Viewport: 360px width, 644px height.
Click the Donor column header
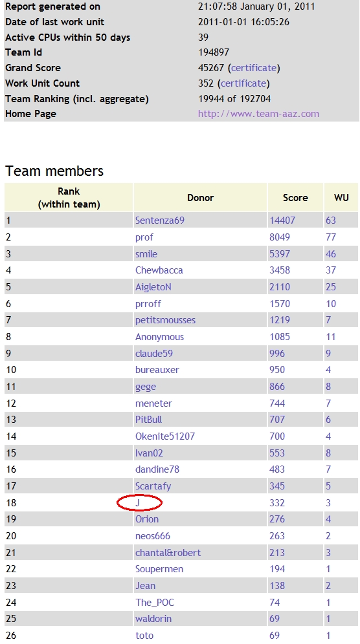point(200,198)
